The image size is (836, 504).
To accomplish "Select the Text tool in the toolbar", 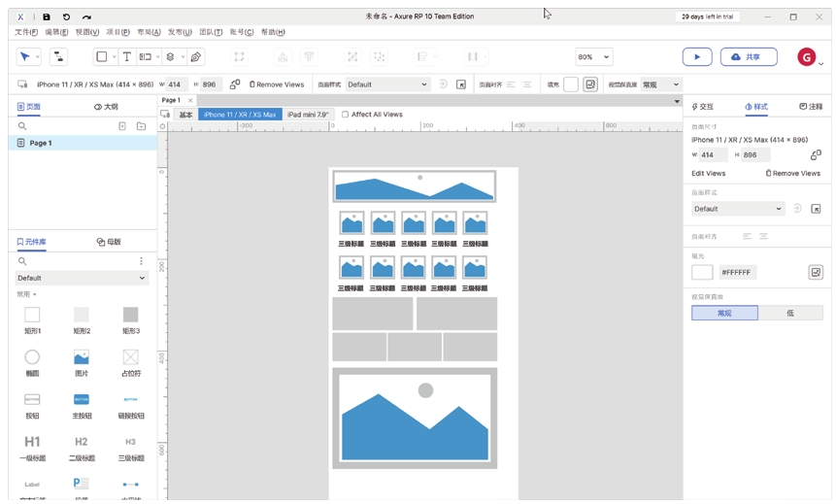I will coord(126,57).
